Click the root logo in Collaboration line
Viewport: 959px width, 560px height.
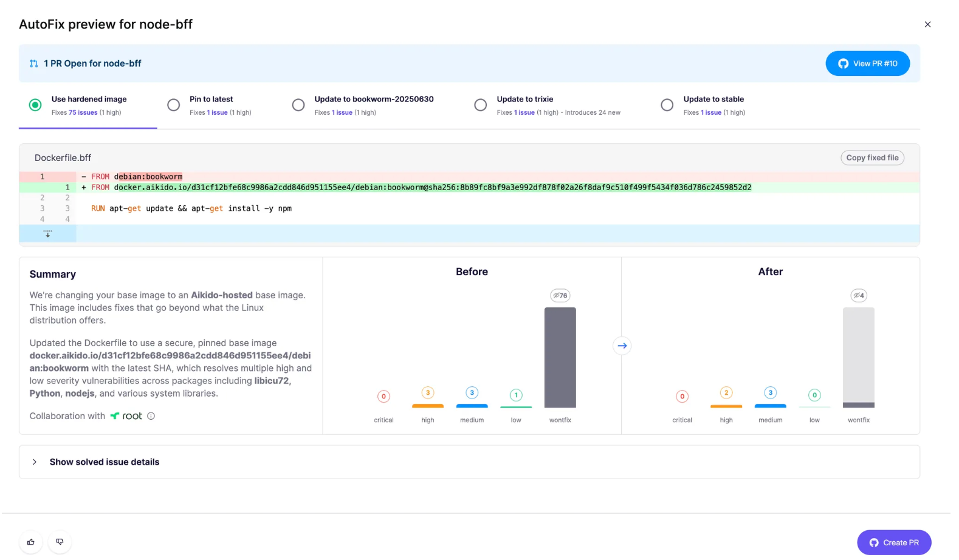pos(126,416)
